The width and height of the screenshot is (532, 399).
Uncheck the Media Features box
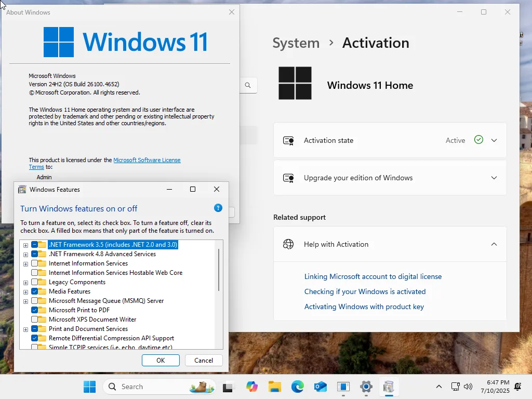click(35, 291)
